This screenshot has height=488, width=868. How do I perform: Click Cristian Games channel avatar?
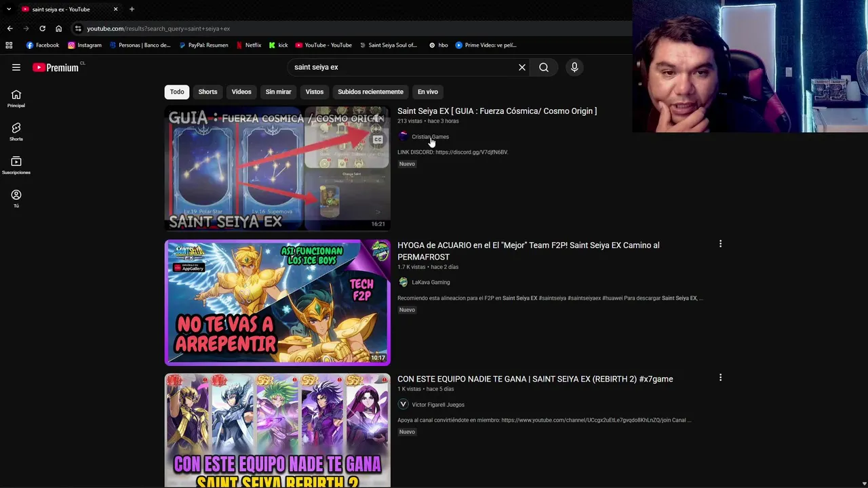click(x=403, y=137)
